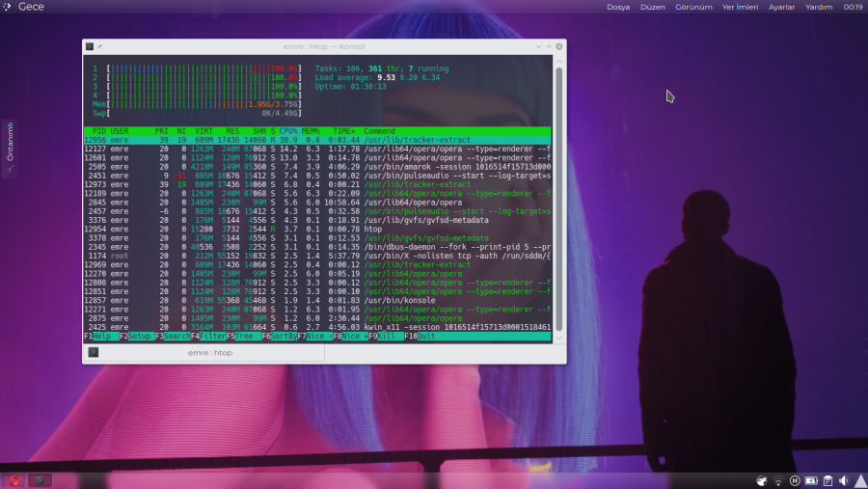Open the Wi-Fi network tray icon
This screenshot has height=489, width=868.
778,480
